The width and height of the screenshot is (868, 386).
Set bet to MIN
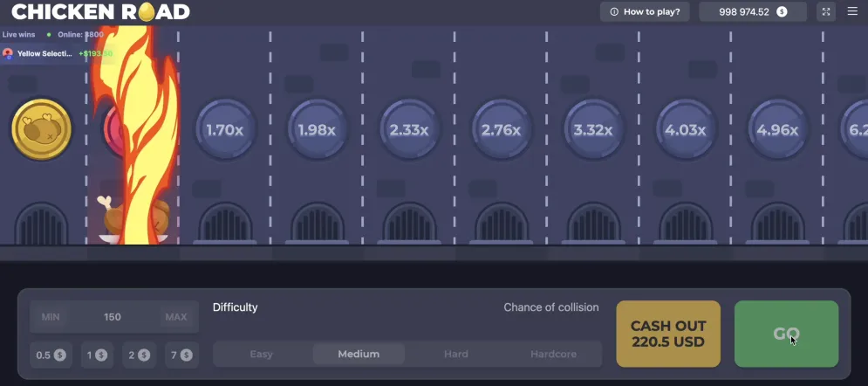pos(51,317)
